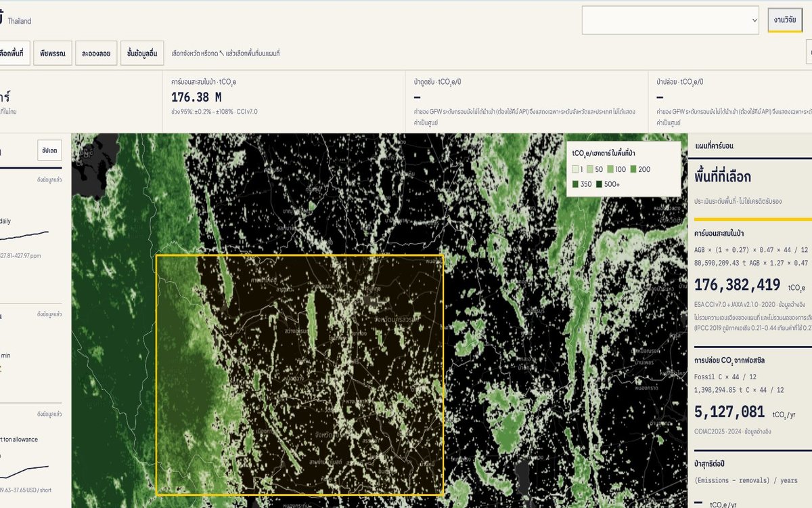Click the legend swatch labeled 500+
Image resolution: width=812 pixels, height=508 pixels.
pyautogui.click(x=599, y=184)
